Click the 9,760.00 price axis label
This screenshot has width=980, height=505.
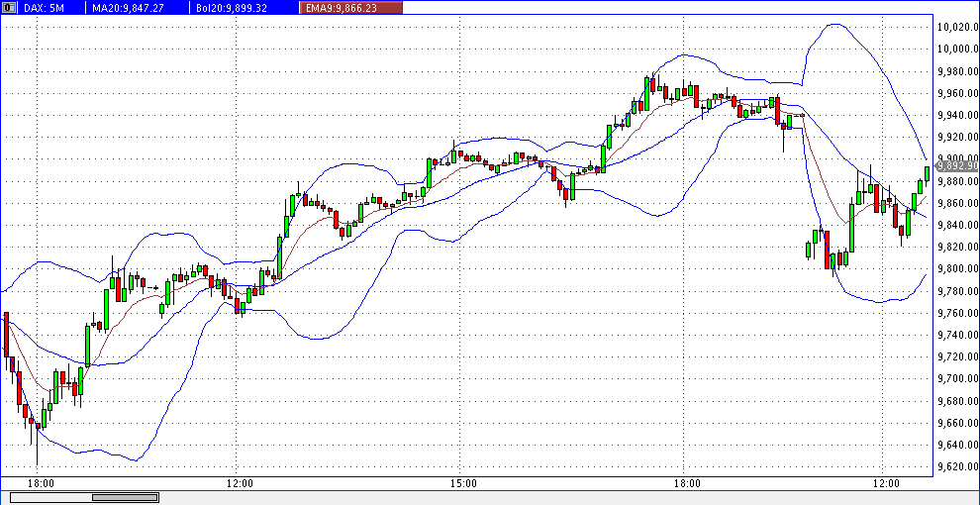point(959,313)
